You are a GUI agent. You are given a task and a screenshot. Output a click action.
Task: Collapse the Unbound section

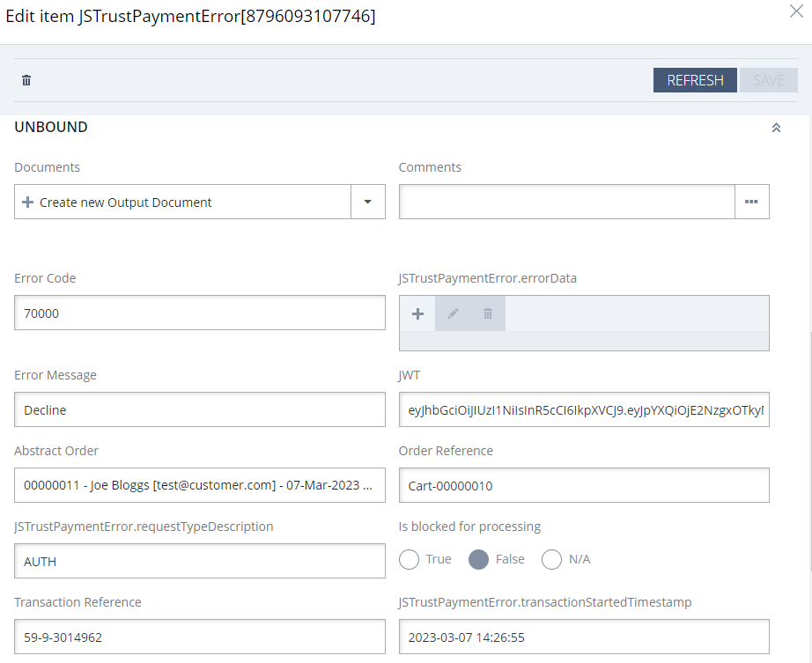pyautogui.click(x=776, y=128)
